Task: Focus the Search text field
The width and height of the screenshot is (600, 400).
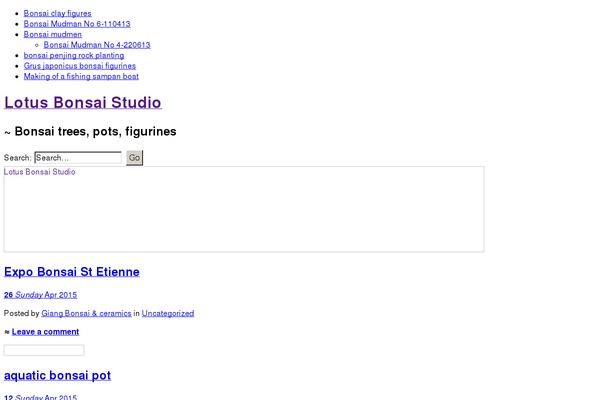Action: point(77,158)
